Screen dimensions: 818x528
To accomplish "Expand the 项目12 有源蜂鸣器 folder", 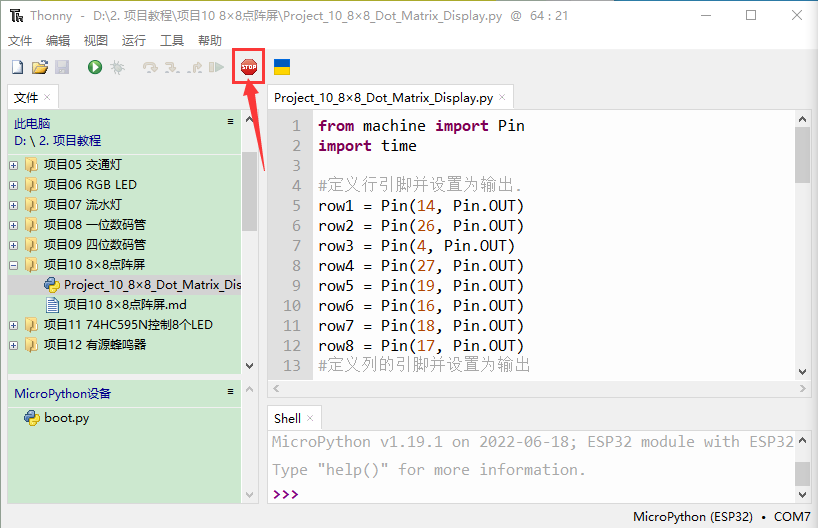I will [14, 345].
